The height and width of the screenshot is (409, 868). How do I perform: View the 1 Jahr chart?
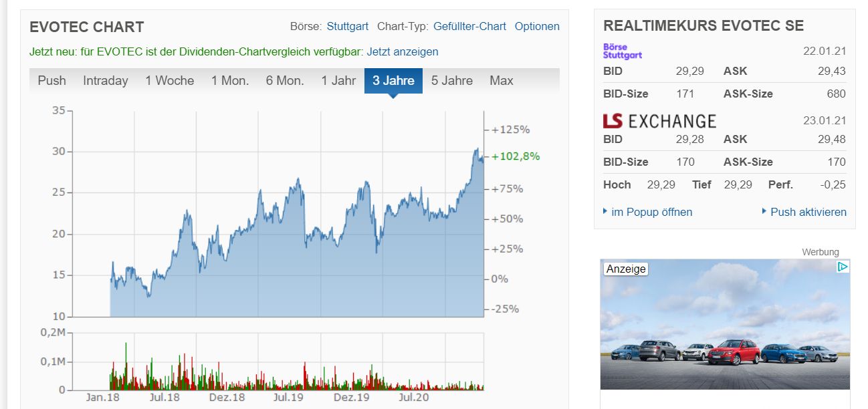click(338, 81)
